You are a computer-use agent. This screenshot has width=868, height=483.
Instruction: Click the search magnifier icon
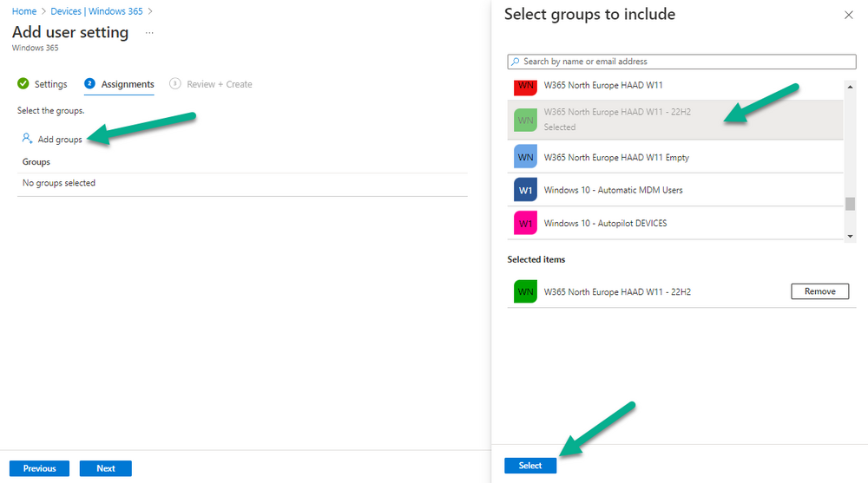(x=516, y=62)
